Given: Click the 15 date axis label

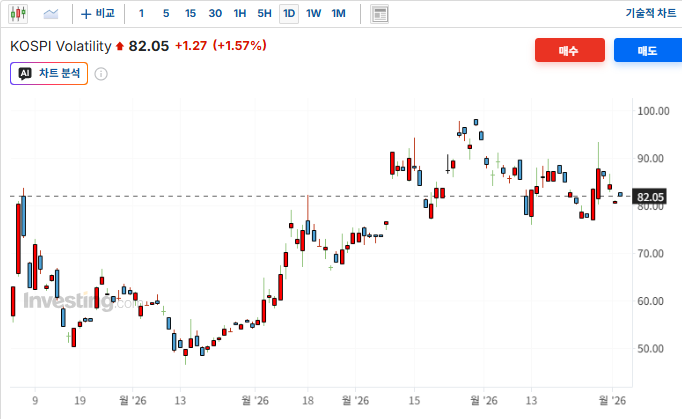Looking at the screenshot, I should pos(415,400).
